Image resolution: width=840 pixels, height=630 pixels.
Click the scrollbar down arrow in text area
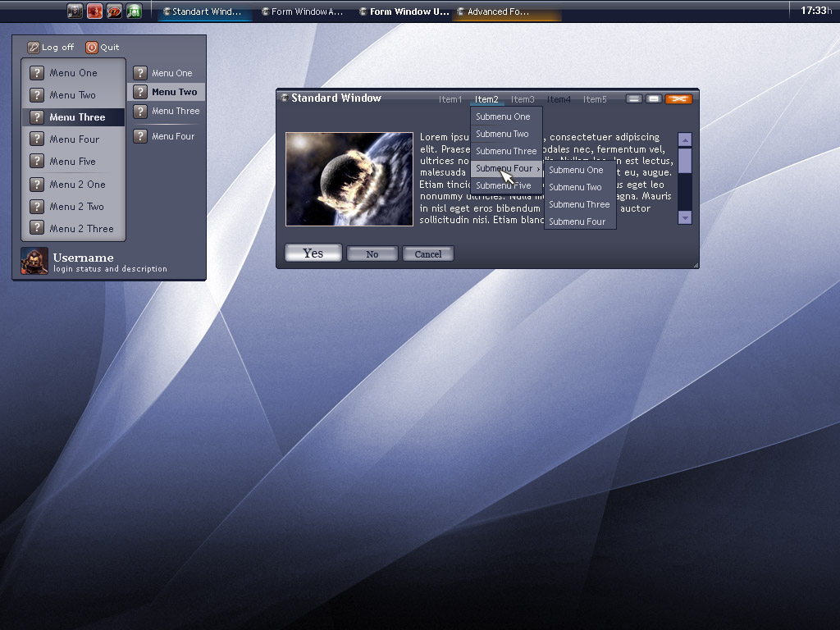click(x=685, y=217)
